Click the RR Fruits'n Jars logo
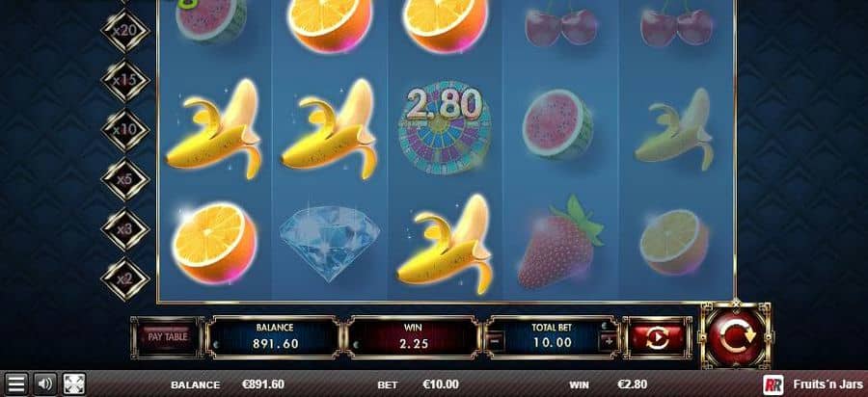This screenshot has height=397, width=868. click(813, 384)
